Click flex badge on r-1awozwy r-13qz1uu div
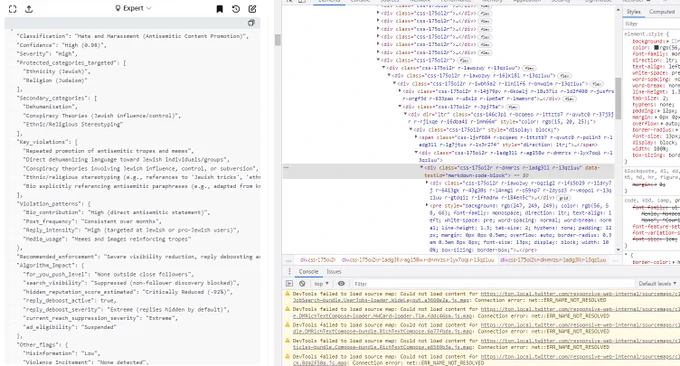680x366 pixels. [x=529, y=68]
